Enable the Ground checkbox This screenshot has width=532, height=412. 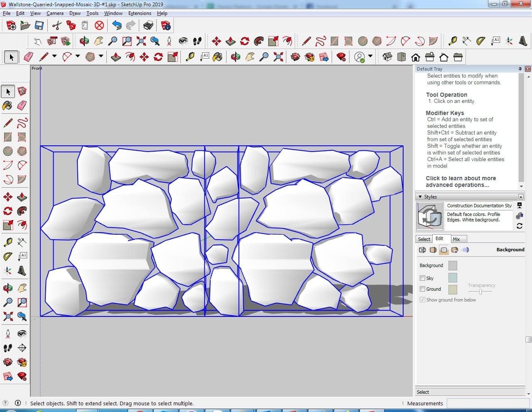click(422, 289)
